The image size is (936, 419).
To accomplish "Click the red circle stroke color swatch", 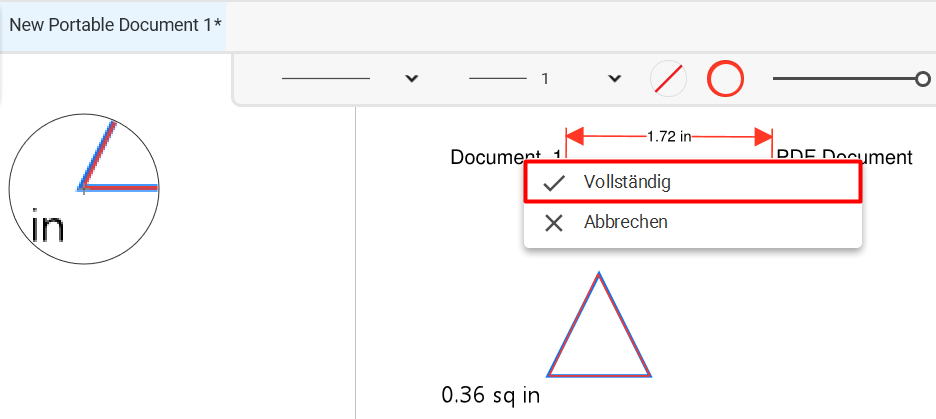I will [725, 79].
